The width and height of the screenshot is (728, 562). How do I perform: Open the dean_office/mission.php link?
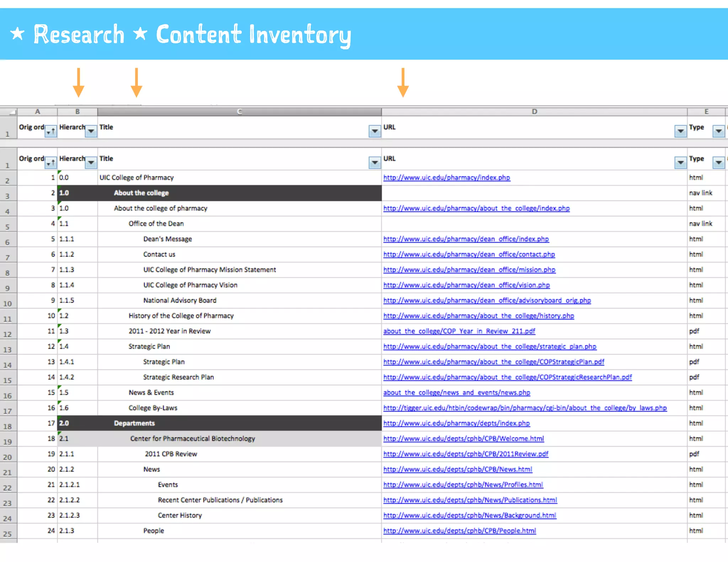tap(469, 270)
